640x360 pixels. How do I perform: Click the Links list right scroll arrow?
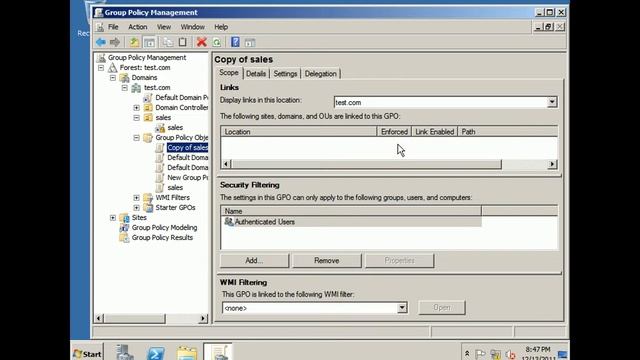[552, 164]
